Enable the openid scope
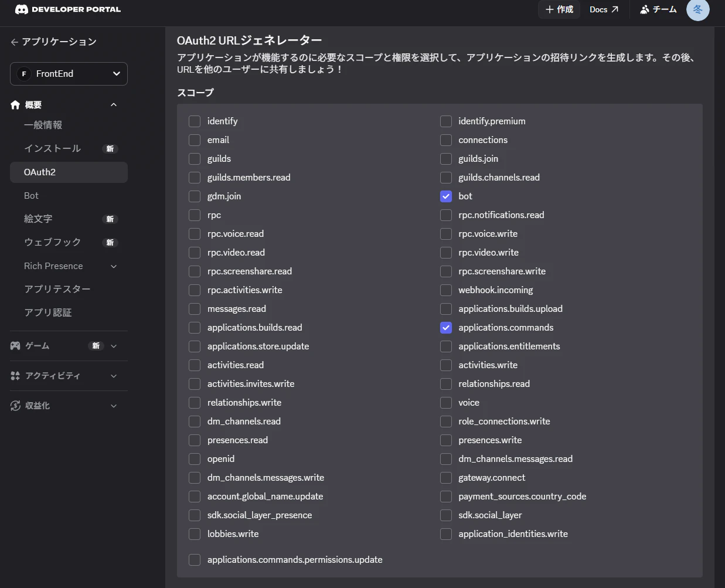The width and height of the screenshot is (725, 588). pos(195,459)
